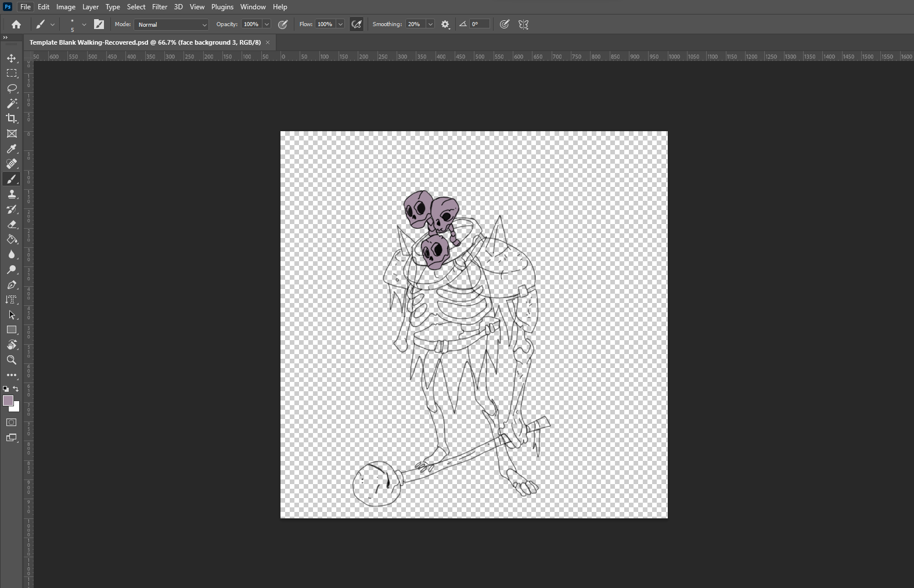The width and height of the screenshot is (914, 588).
Task: Open the 3D menu
Action: [178, 7]
